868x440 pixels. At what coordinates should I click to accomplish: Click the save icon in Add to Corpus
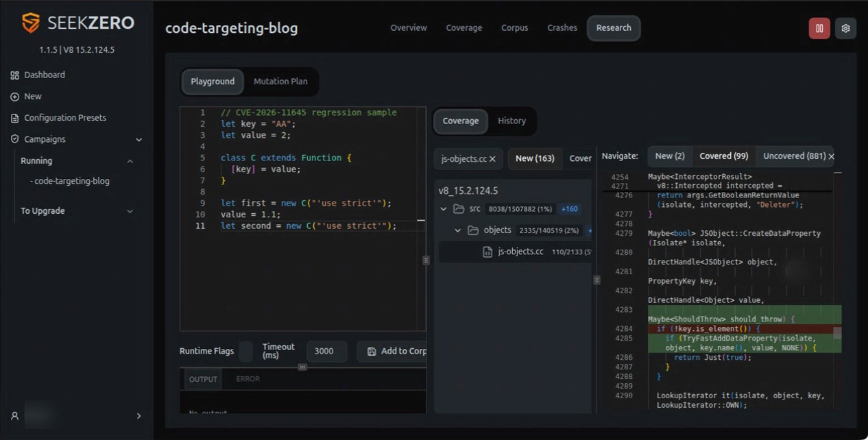point(372,352)
